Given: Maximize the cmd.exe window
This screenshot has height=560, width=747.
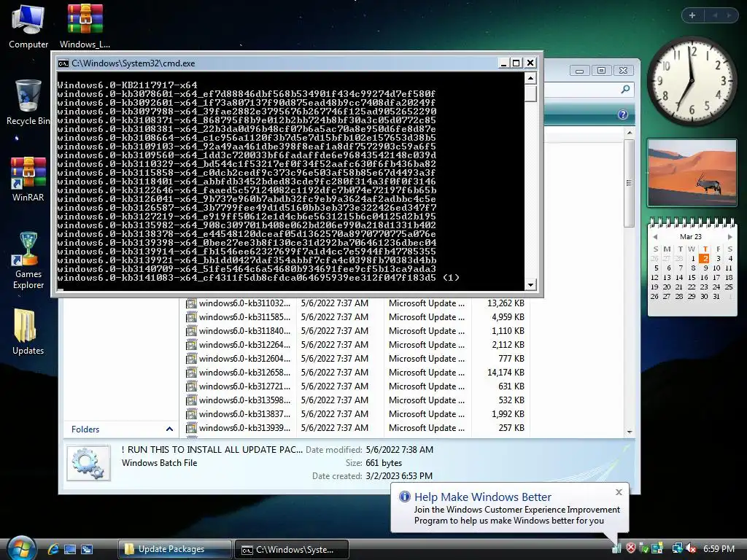Looking at the screenshot, I should click(516, 63).
